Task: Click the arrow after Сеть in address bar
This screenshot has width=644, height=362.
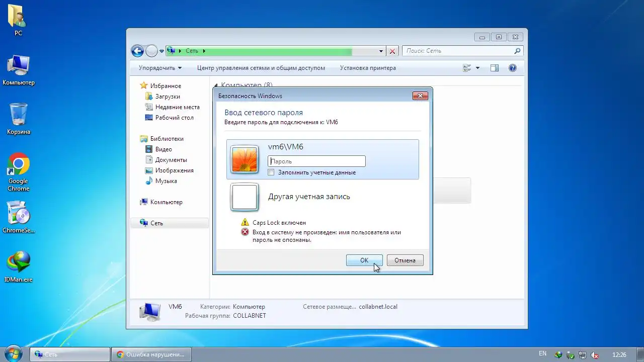Action: pyautogui.click(x=204, y=51)
